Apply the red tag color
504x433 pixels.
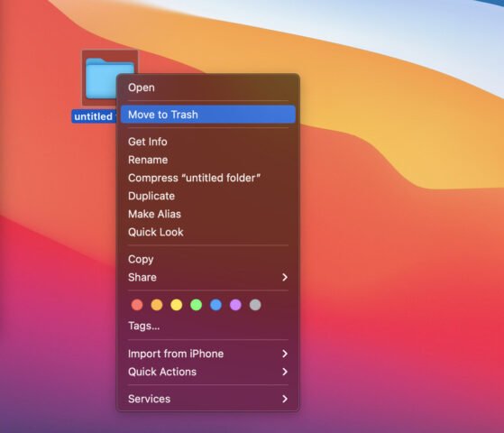click(x=137, y=305)
